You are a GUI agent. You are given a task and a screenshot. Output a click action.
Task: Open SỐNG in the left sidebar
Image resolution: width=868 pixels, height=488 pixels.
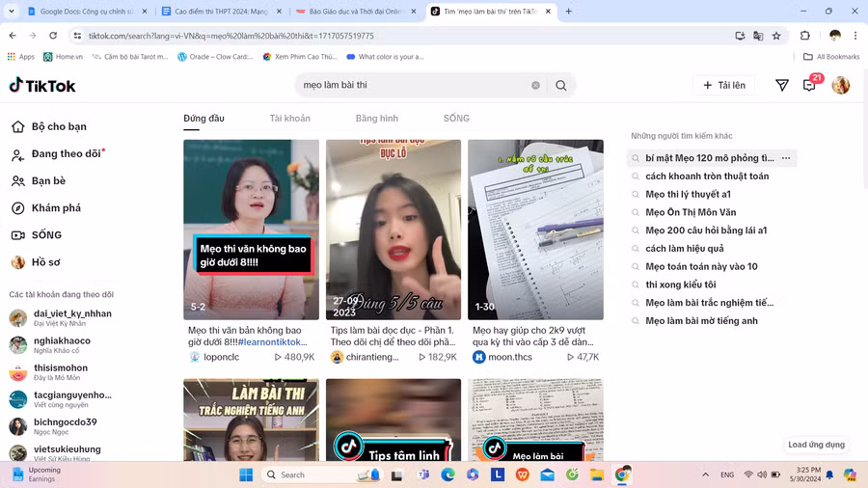(37, 235)
